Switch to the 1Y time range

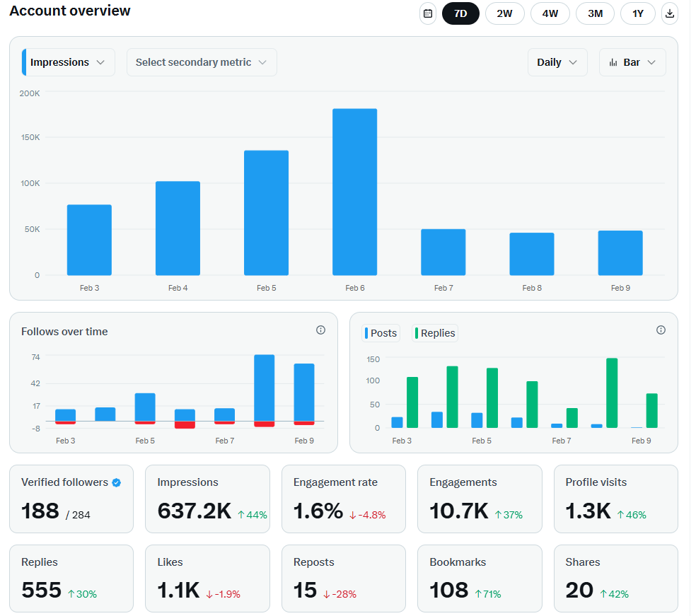(637, 13)
